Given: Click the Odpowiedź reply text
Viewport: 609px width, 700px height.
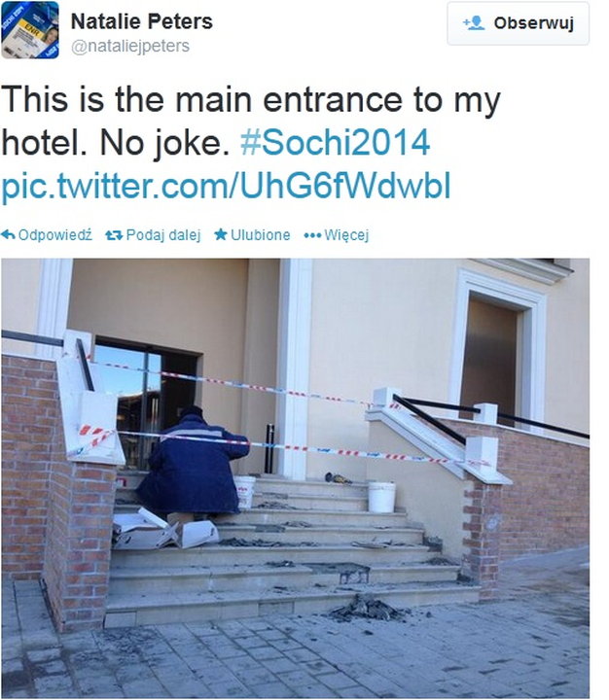Looking at the screenshot, I should pyautogui.click(x=54, y=235).
